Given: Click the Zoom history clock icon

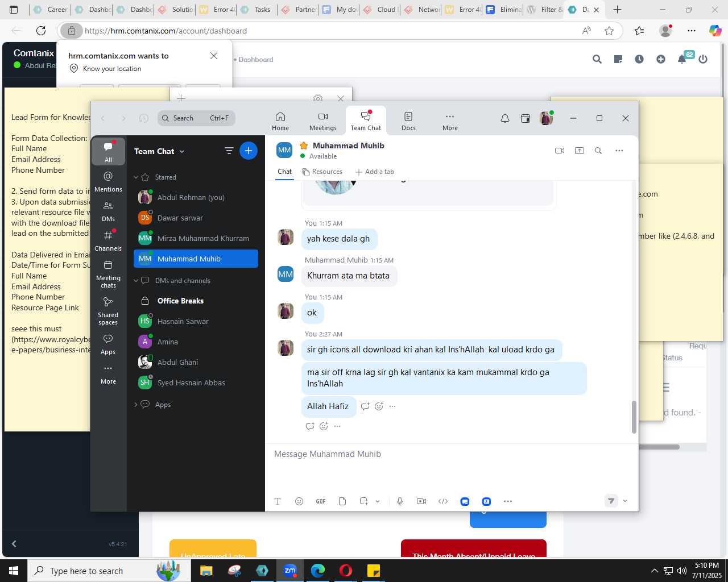Looking at the screenshot, I should pos(144,118).
